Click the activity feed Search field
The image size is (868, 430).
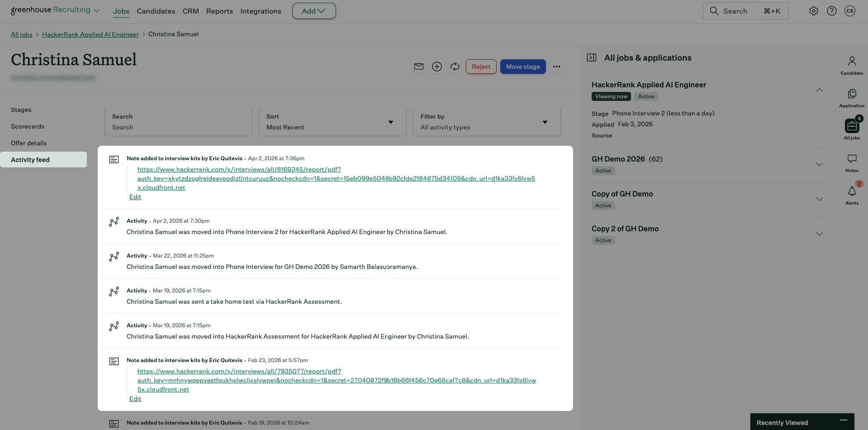click(178, 122)
